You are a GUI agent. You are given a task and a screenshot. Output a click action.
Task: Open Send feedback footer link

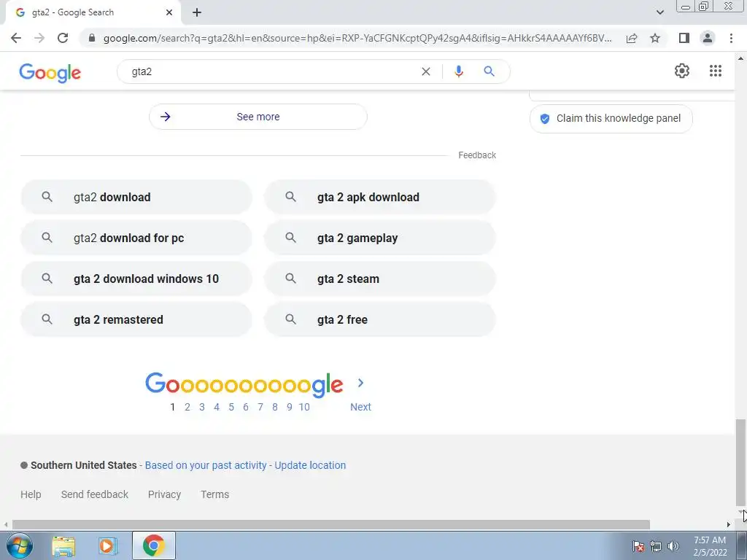click(95, 495)
